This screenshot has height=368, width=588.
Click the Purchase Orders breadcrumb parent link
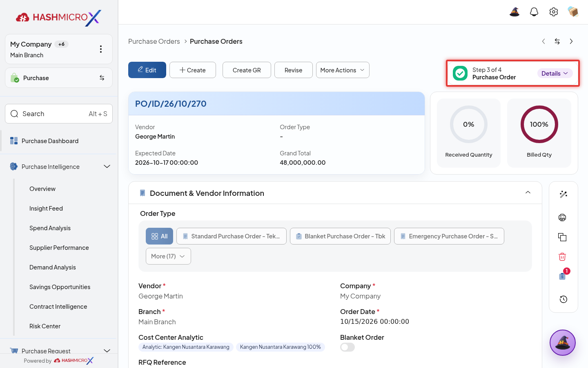click(154, 41)
